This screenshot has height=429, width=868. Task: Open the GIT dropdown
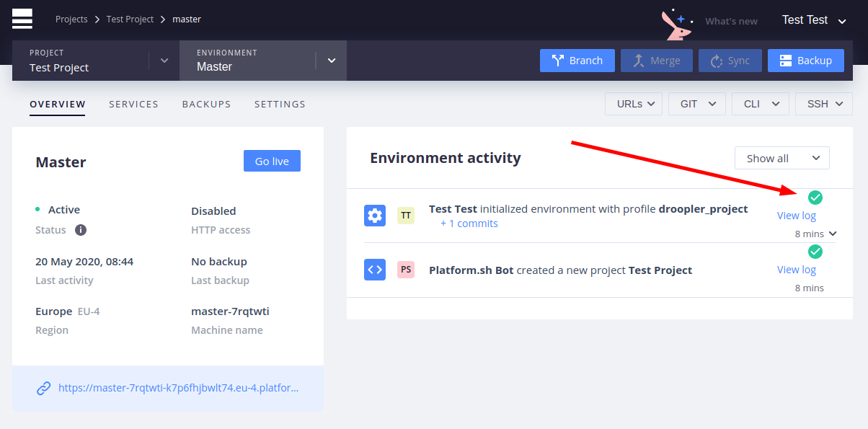(697, 104)
